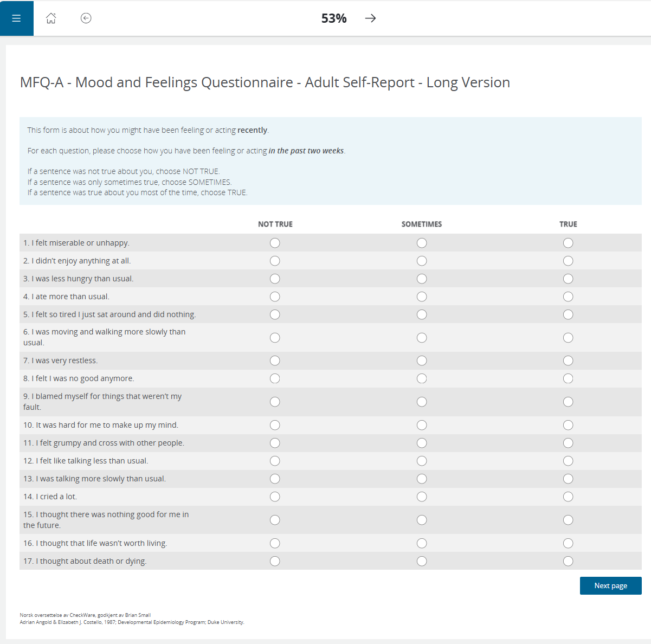Screen dimensions: 651x644
Task: Click the Next page button
Action: (610, 585)
